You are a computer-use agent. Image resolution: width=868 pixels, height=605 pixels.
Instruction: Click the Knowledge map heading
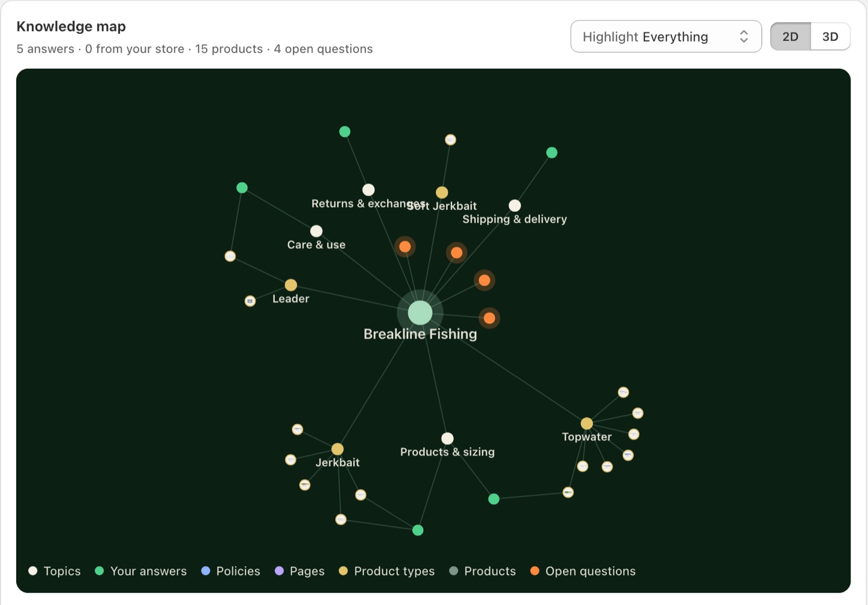tap(71, 27)
